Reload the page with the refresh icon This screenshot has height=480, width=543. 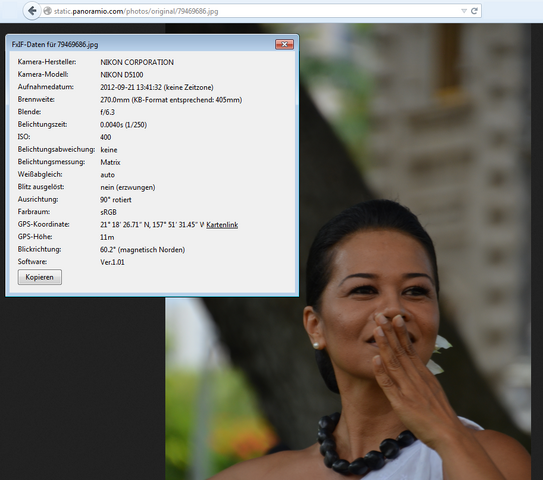click(474, 11)
